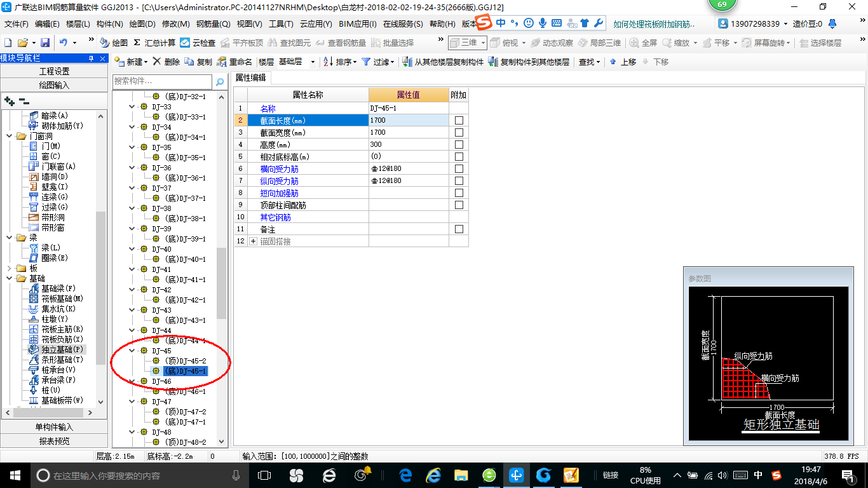The height and width of the screenshot is (488, 868).
Task: Click the 如何处理筏板附加钢筋 help link
Action: tap(654, 24)
